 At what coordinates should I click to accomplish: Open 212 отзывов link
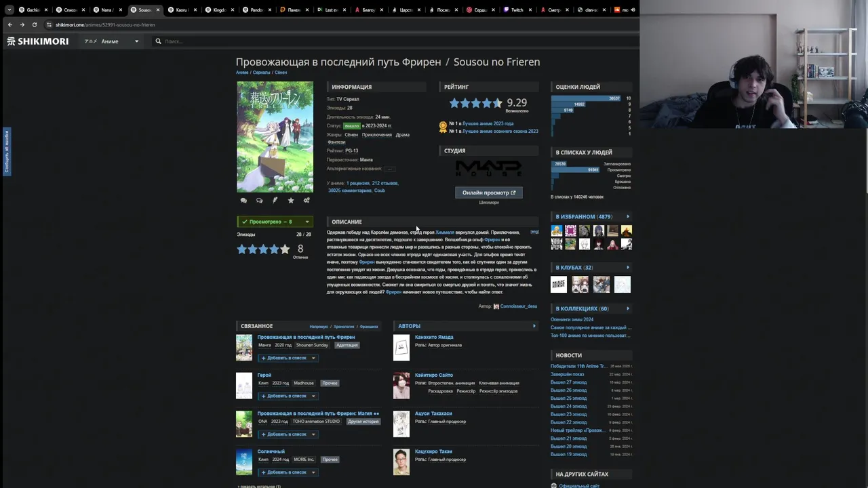384,183
